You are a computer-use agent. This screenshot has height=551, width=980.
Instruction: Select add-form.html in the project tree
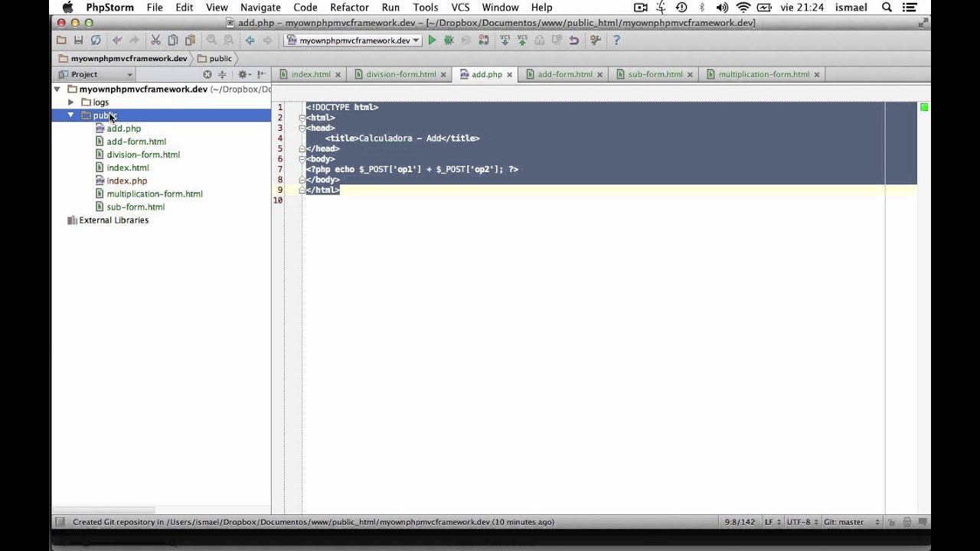pos(136,142)
